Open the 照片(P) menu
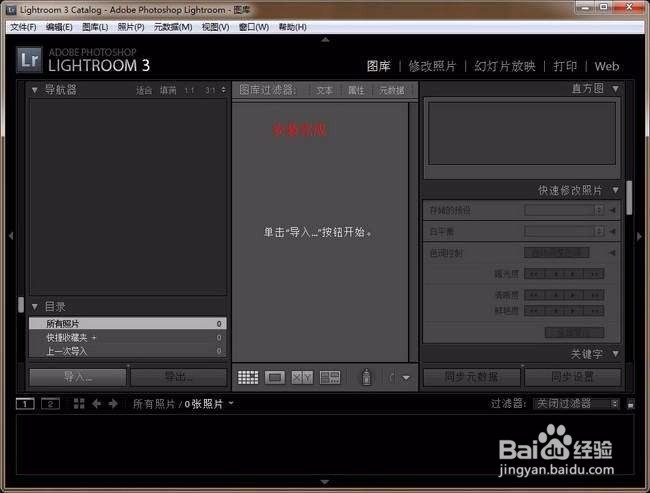 [131, 27]
